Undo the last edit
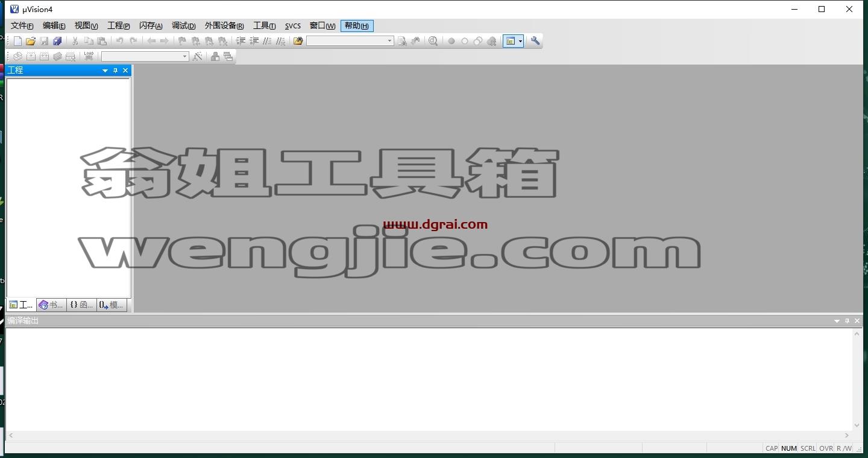The width and height of the screenshot is (868, 458). pos(119,41)
